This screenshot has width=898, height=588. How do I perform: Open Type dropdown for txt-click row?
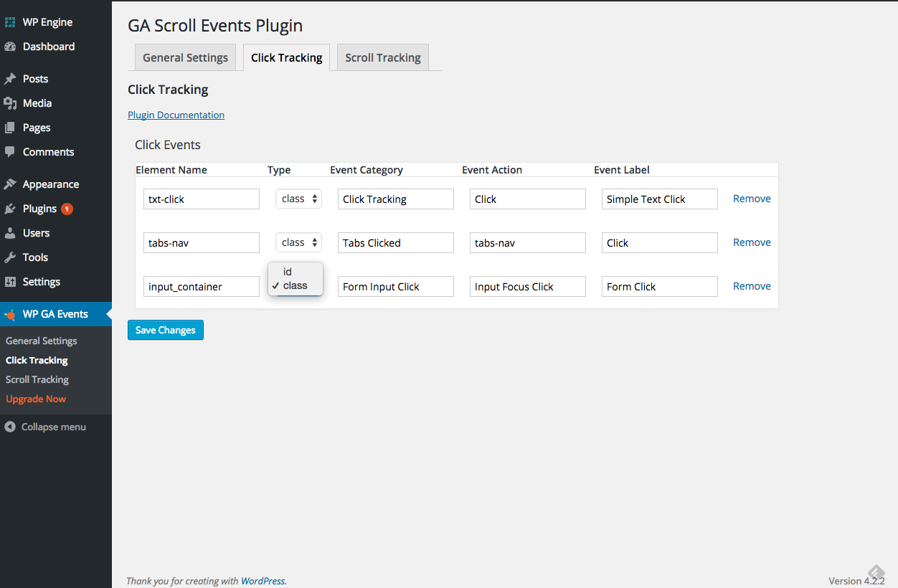[298, 199]
